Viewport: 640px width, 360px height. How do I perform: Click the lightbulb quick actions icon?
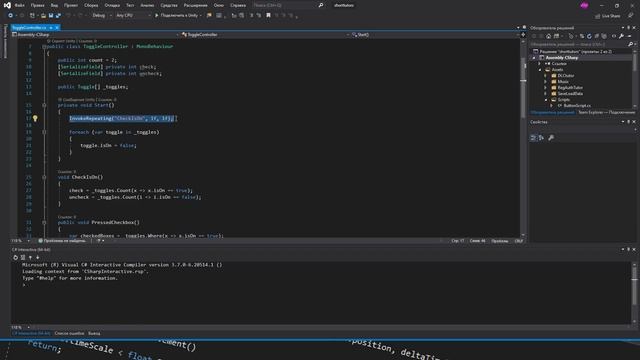pyautogui.click(x=35, y=118)
